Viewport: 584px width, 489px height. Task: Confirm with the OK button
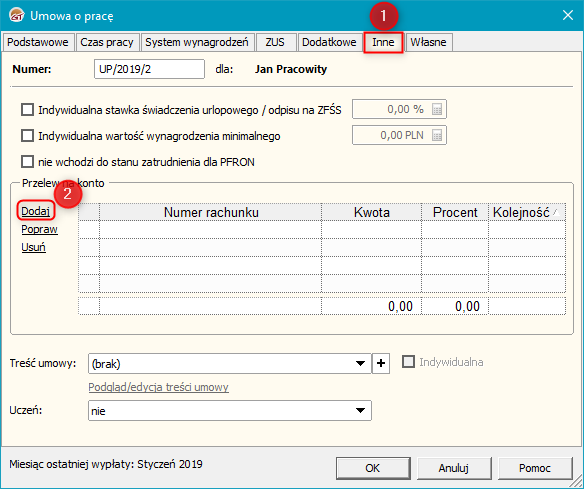[x=373, y=468]
